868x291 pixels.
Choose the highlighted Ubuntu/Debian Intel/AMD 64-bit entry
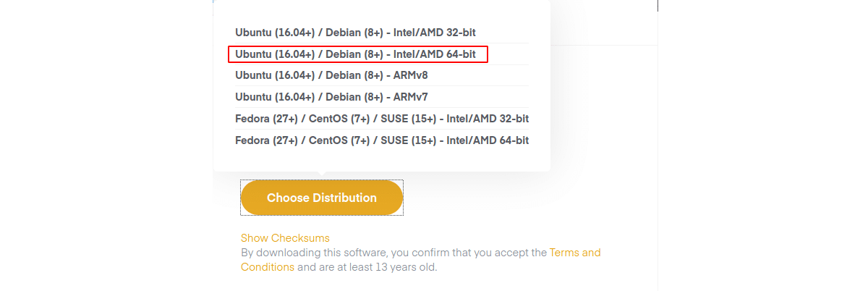(355, 54)
